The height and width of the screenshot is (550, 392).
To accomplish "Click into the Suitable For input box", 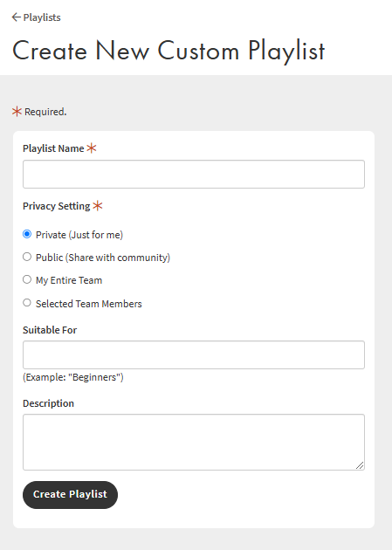I will (194, 354).
